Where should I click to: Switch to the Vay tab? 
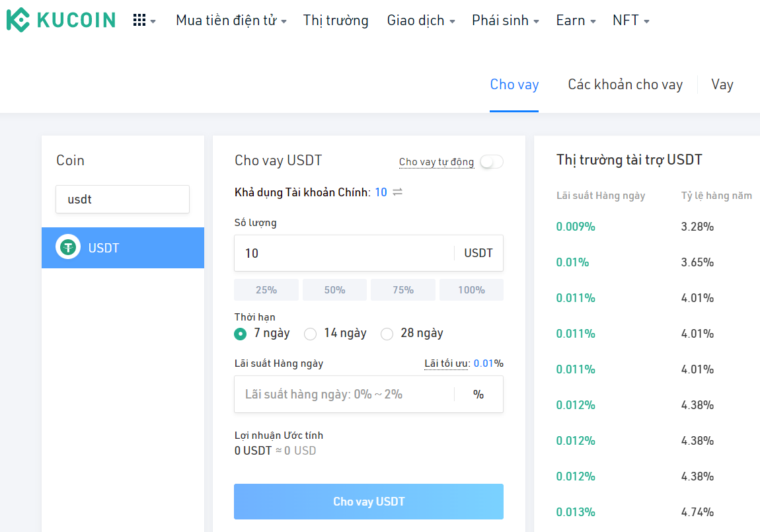pos(722,85)
